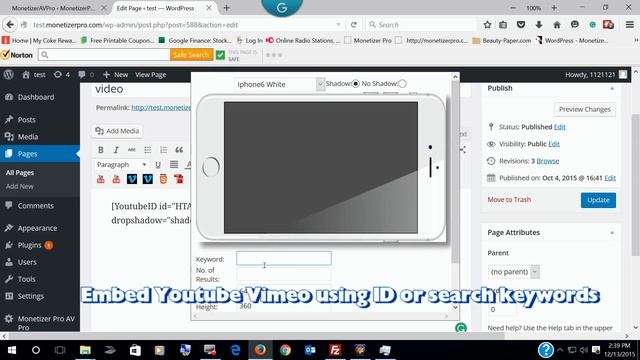Open FileZilla from the taskbar
The height and width of the screenshot is (360, 640).
[335, 350]
